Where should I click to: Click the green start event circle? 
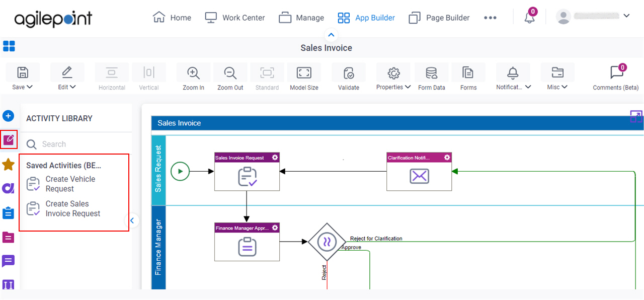180,171
